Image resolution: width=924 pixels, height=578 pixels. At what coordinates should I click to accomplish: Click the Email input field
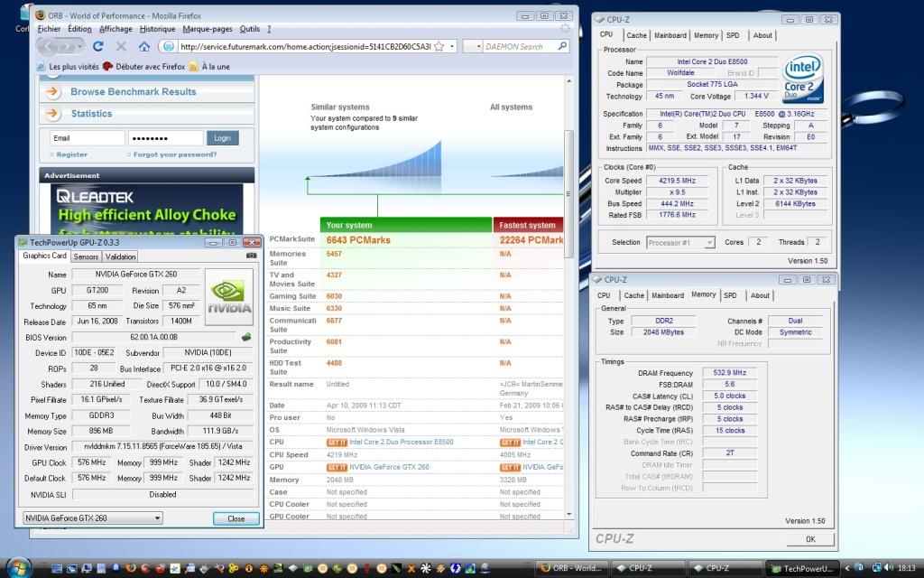[x=88, y=138]
